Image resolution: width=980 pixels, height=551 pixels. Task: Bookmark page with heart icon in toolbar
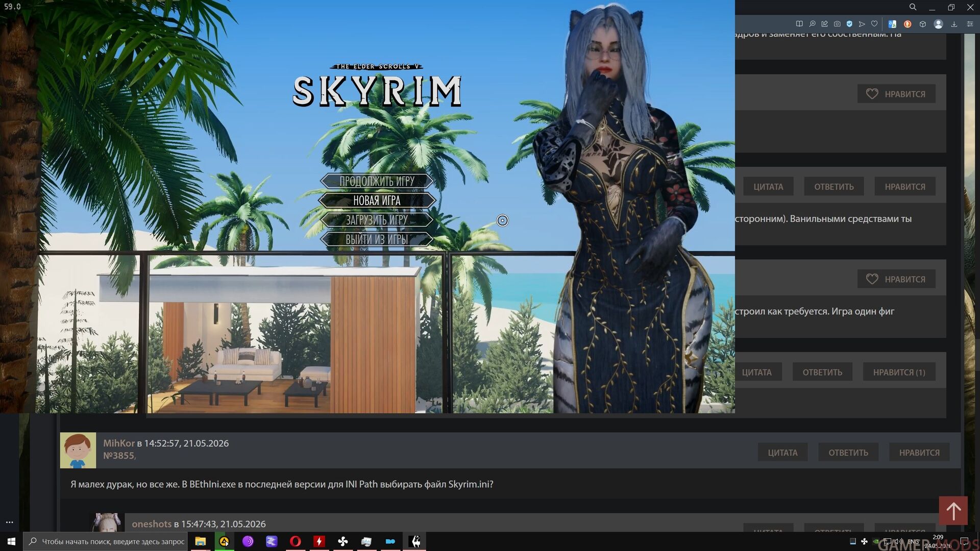(x=874, y=24)
